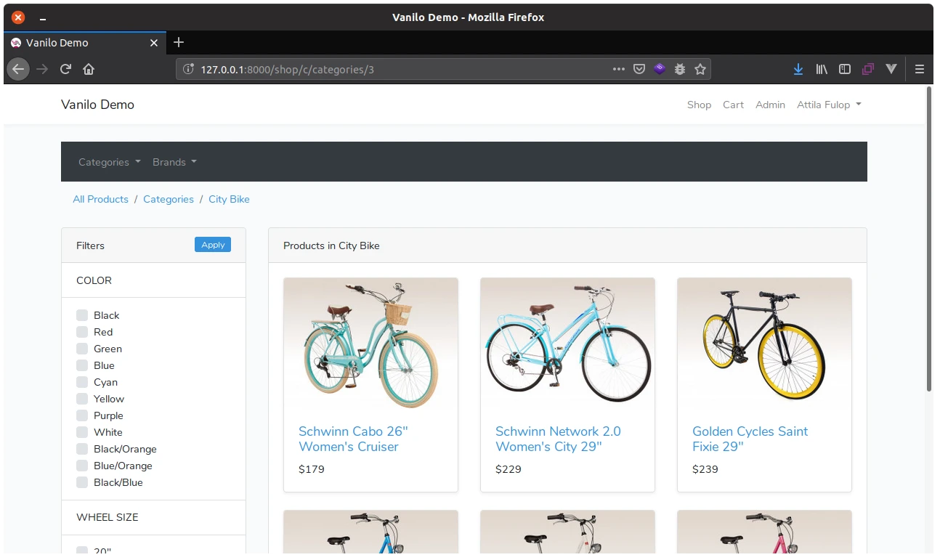940x560 pixels.
Task: Open Schwinn Network 2.0 Women's City link
Action: tap(558, 439)
